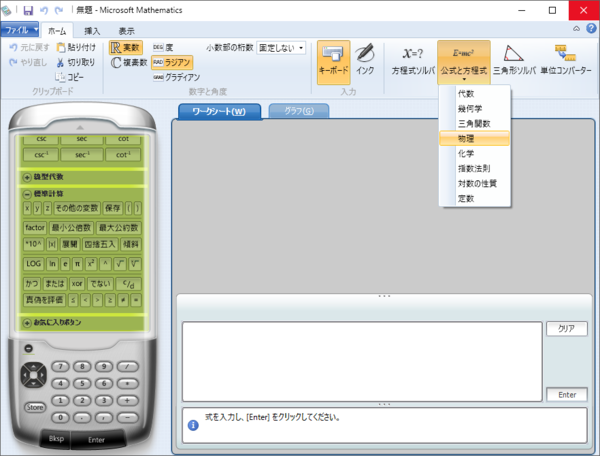The height and width of the screenshot is (456, 600).
Task: Choose 定数 from formulas menu
Action: coord(474,198)
